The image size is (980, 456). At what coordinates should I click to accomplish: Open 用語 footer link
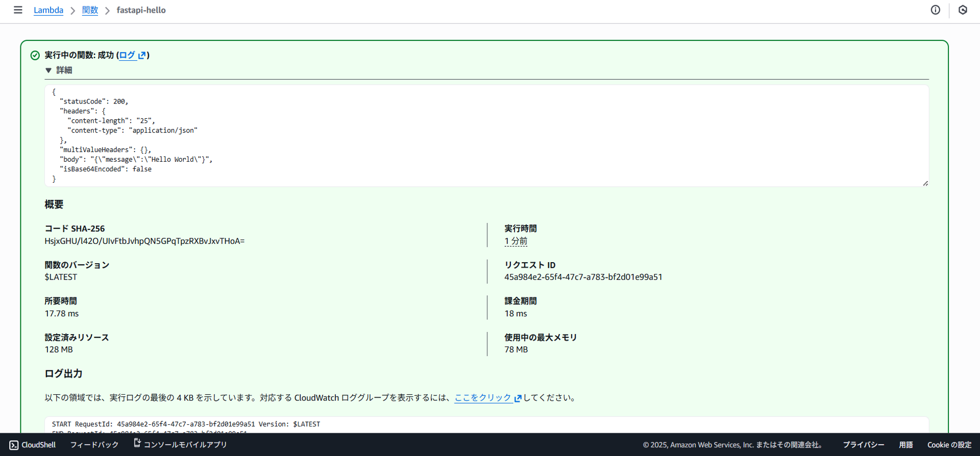(906, 445)
